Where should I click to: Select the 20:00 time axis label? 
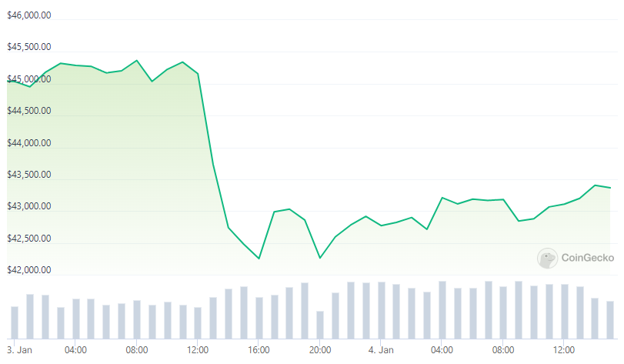[x=320, y=350]
